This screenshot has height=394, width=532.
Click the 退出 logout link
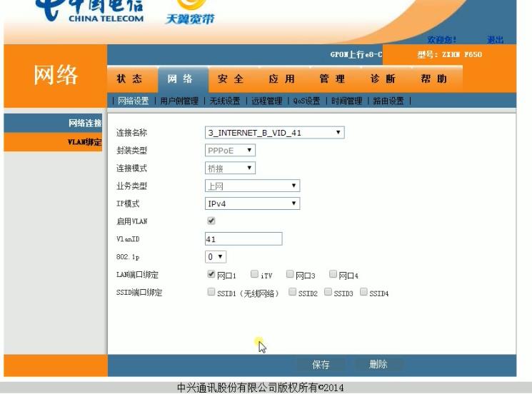coord(495,40)
